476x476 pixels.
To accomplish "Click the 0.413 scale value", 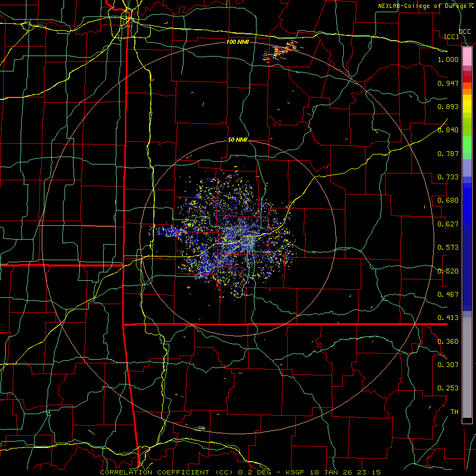I will [448, 318].
